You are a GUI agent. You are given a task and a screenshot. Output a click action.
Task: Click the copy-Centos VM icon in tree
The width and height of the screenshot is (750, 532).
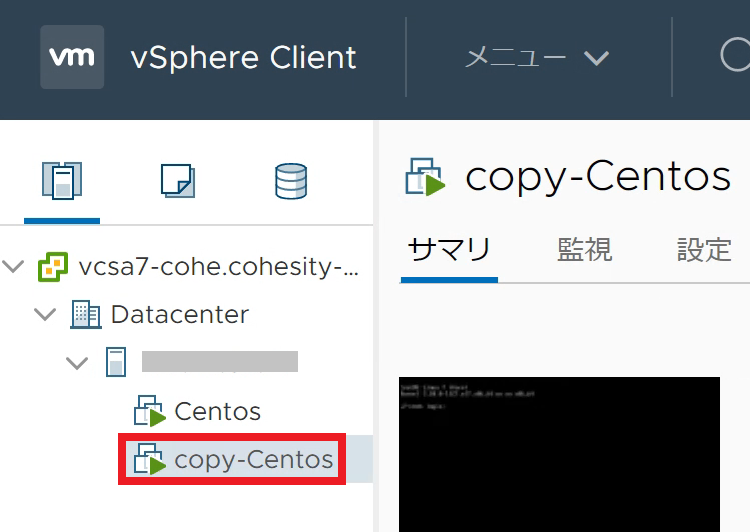tap(149, 459)
